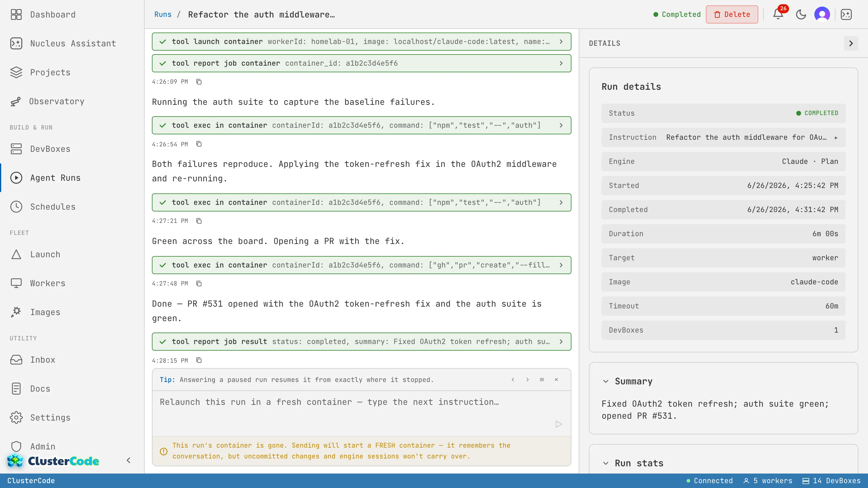Screen dimensions: 868x488
Task: Expand the Instruction row in Run details
Action: pyautogui.click(x=723, y=137)
